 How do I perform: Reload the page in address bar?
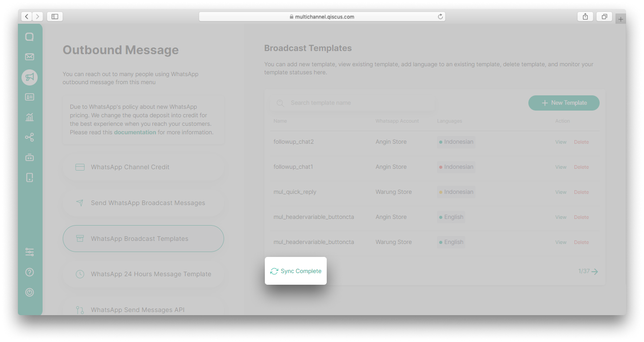pyautogui.click(x=441, y=17)
